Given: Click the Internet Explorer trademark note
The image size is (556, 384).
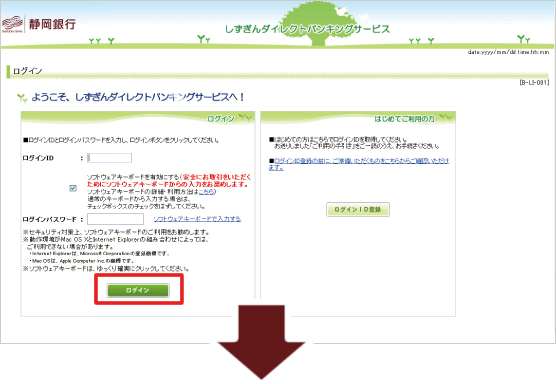Looking at the screenshot, I should [x=99, y=254].
